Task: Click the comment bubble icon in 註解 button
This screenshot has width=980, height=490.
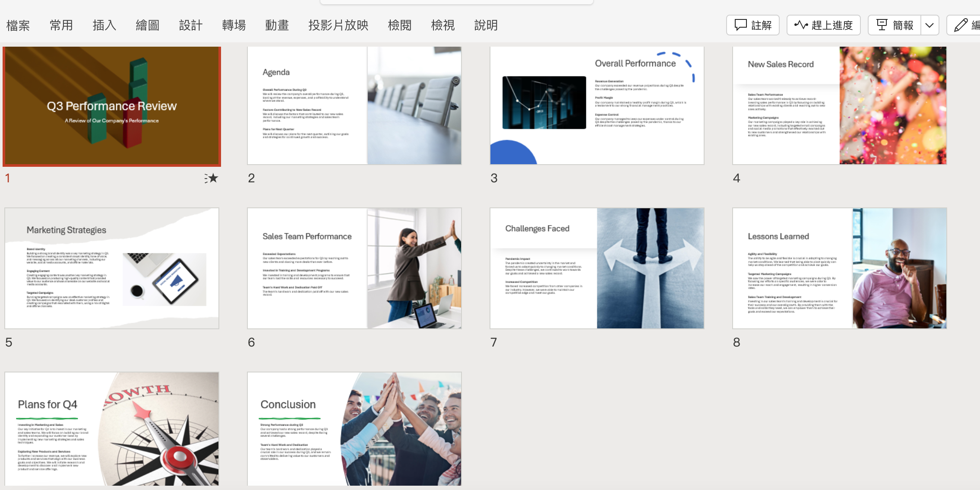Action: click(741, 25)
